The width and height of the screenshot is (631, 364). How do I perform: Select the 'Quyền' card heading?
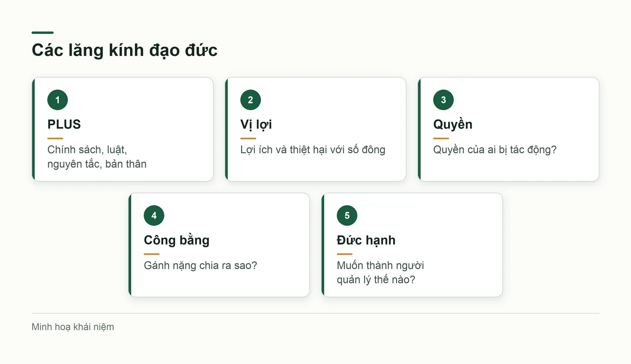pyautogui.click(x=453, y=124)
